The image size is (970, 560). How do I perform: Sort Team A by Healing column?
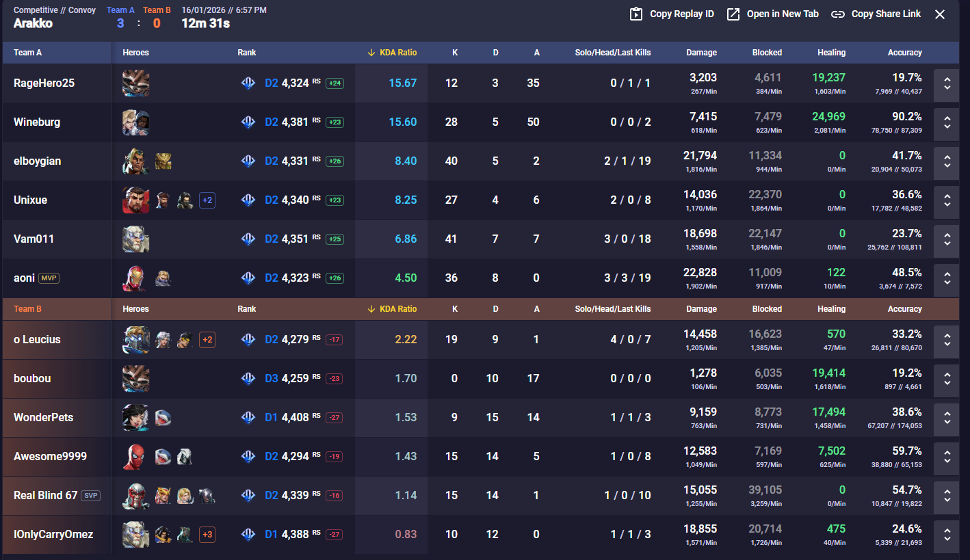click(831, 53)
